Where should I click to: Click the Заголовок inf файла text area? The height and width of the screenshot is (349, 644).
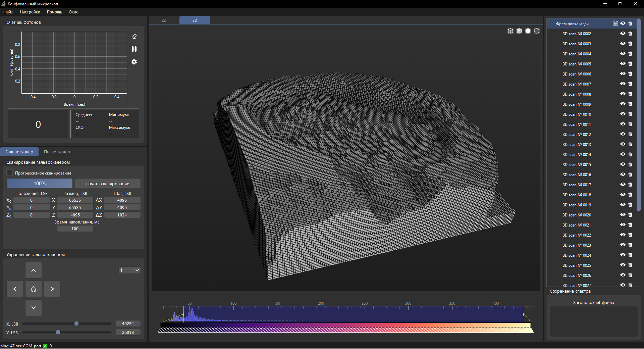[x=593, y=321]
